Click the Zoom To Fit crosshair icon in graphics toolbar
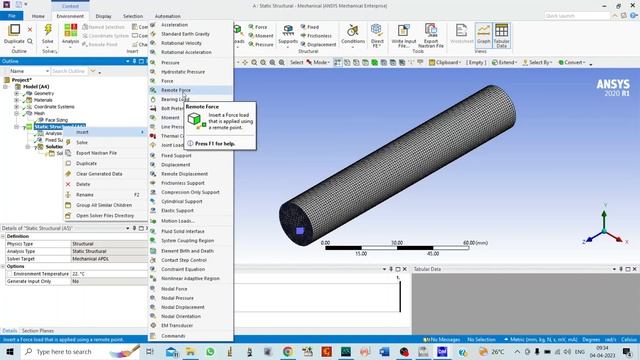The height and width of the screenshot is (360, 640). pos(245,62)
